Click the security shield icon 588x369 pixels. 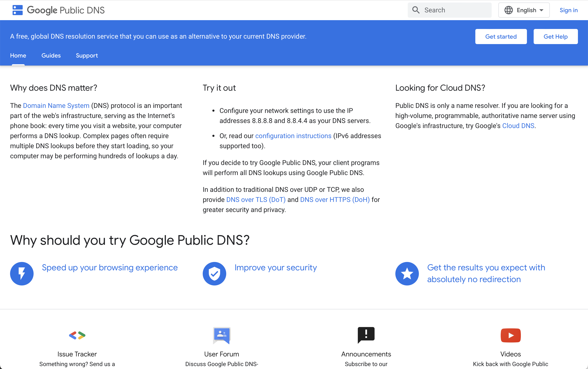coord(214,273)
